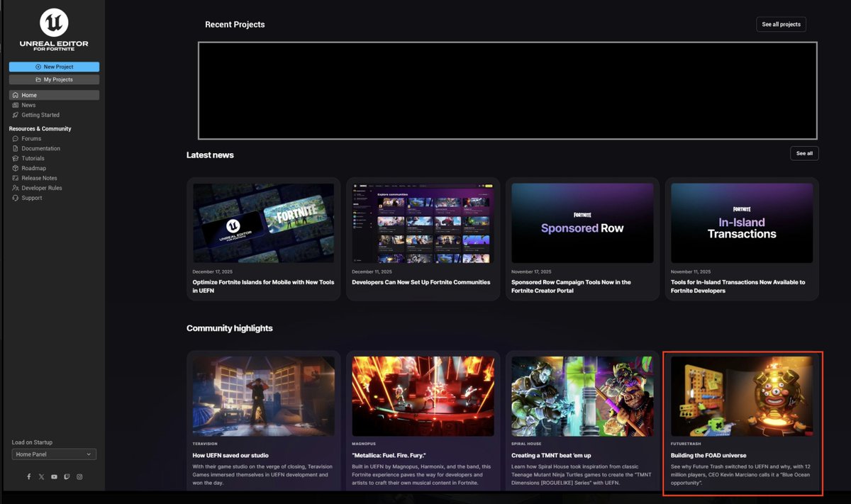This screenshot has height=504, width=851.
Task: Open the X (Twitter) social link icon
Action: tap(41, 477)
